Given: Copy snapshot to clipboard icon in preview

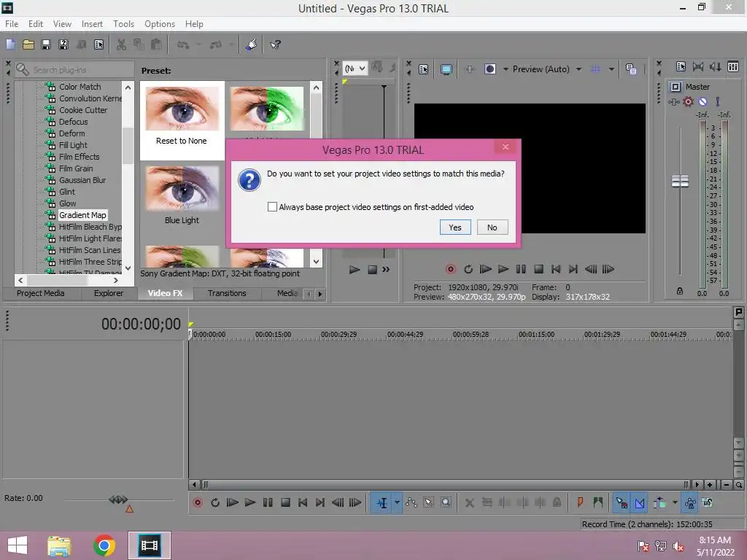Looking at the screenshot, I should [631, 69].
